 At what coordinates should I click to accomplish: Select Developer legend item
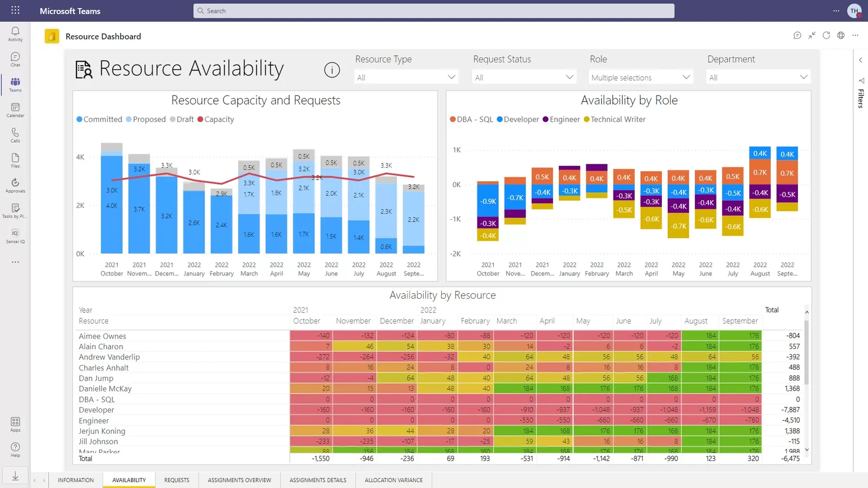pos(518,119)
